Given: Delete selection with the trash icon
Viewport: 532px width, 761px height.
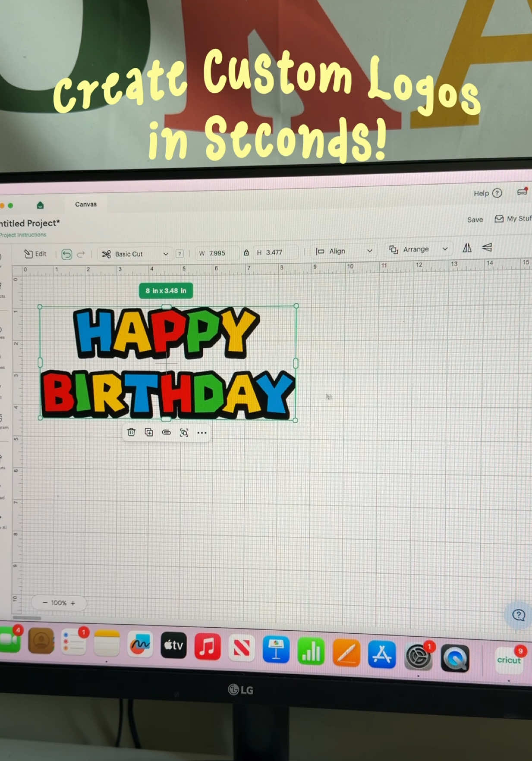Looking at the screenshot, I should pyautogui.click(x=131, y=432).
